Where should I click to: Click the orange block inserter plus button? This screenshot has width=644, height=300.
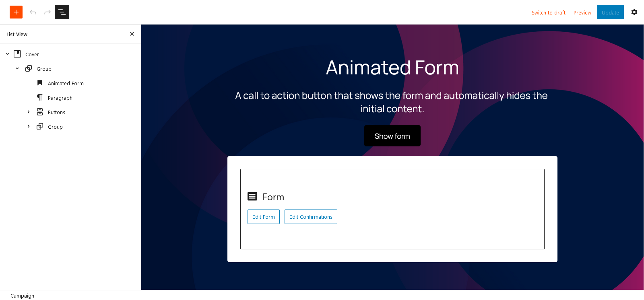[16, 12]
